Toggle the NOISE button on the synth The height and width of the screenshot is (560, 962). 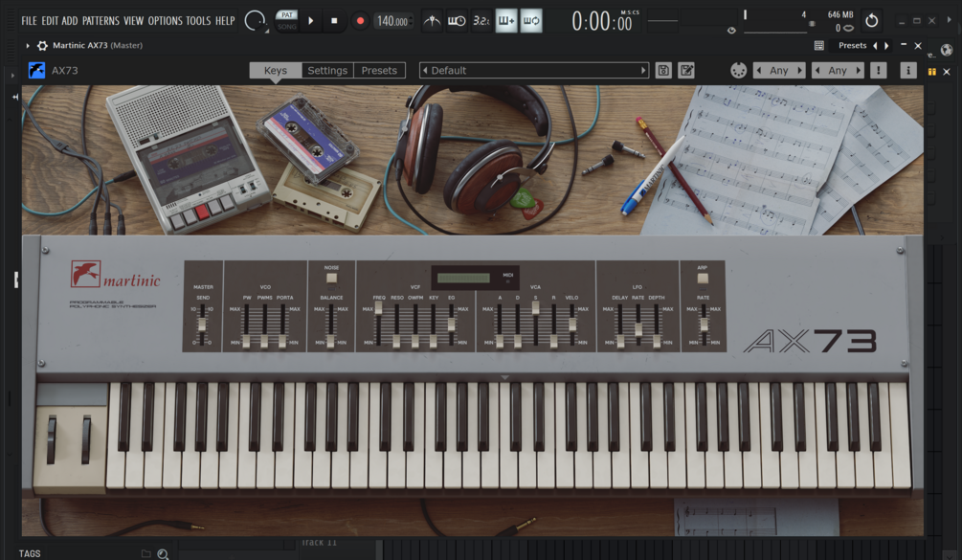(331, 278)
